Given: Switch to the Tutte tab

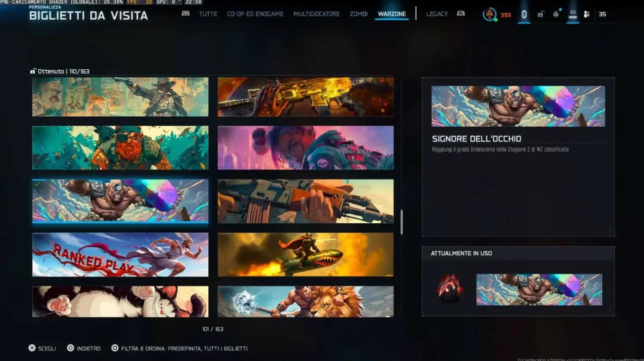Looking at the screenshot, I should (208, 14).
